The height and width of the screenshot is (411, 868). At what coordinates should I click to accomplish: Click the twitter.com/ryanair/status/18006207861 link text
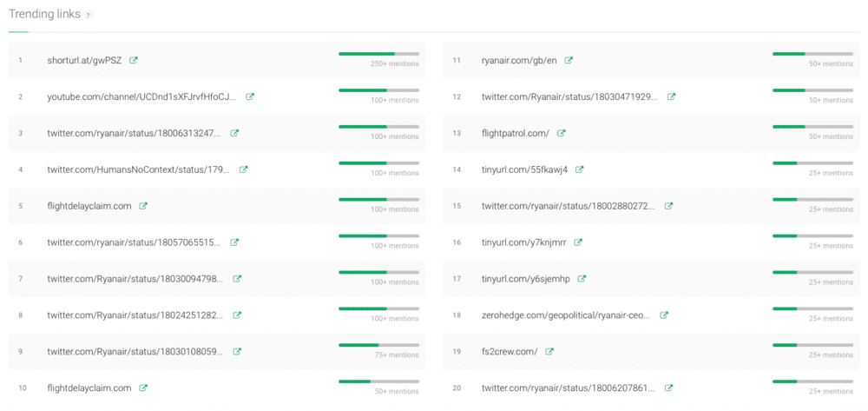click(x=569, y=388)
